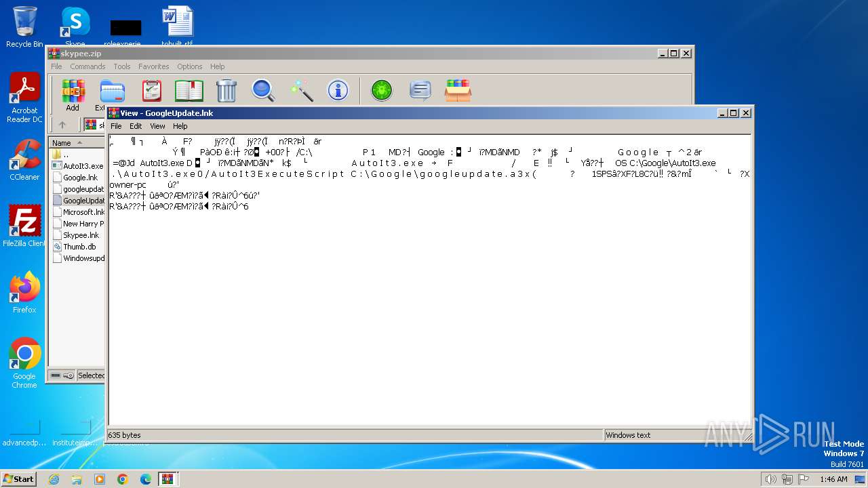Select the New Harry P file entry
This screenshot has width=868, height=488.
click(78, 224)
